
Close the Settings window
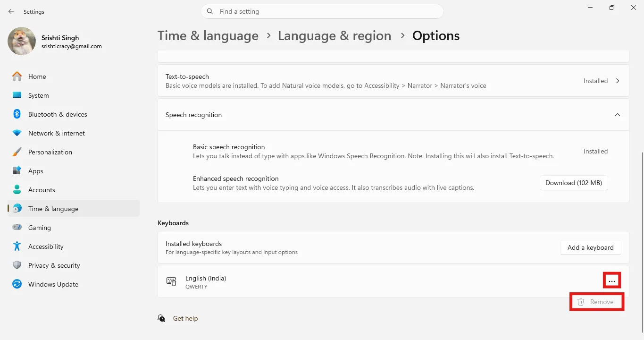pos(633,8)
